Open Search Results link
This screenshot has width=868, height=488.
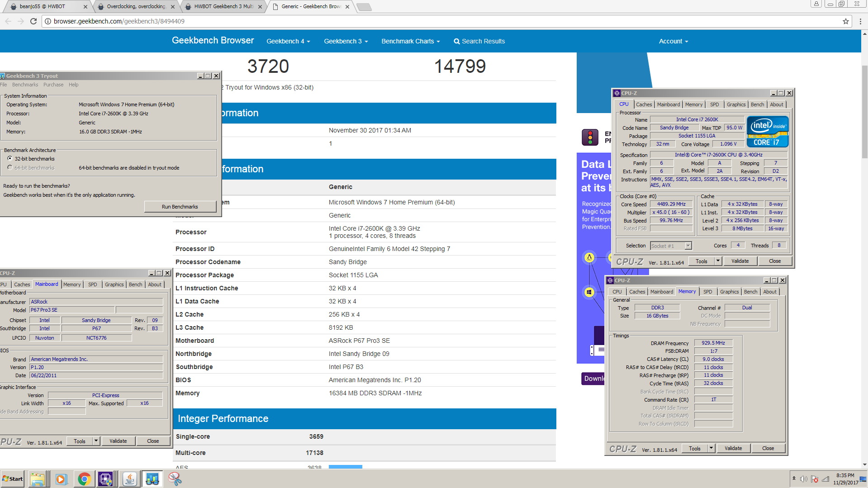(x=479, y=41)
